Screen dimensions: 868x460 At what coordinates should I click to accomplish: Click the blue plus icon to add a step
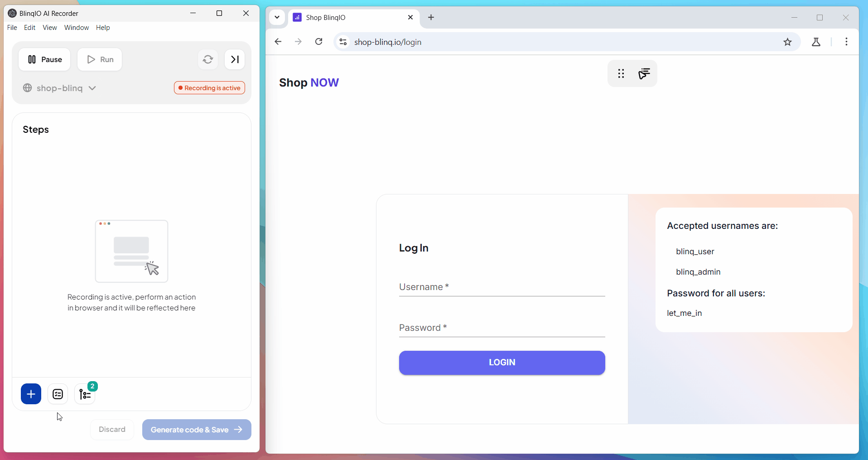click(x=30, y=394)
